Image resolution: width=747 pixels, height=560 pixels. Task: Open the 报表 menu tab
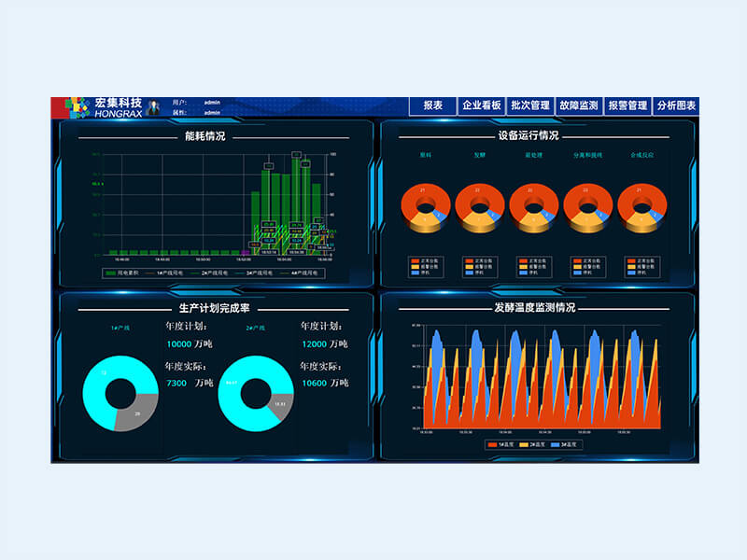pos(432,106)
